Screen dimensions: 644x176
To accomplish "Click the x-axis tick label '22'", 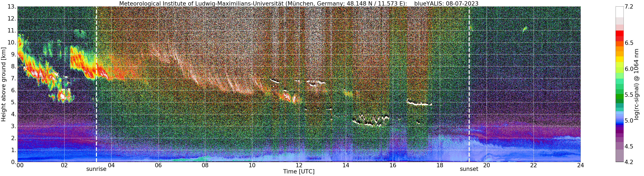I will click(534, 165).
